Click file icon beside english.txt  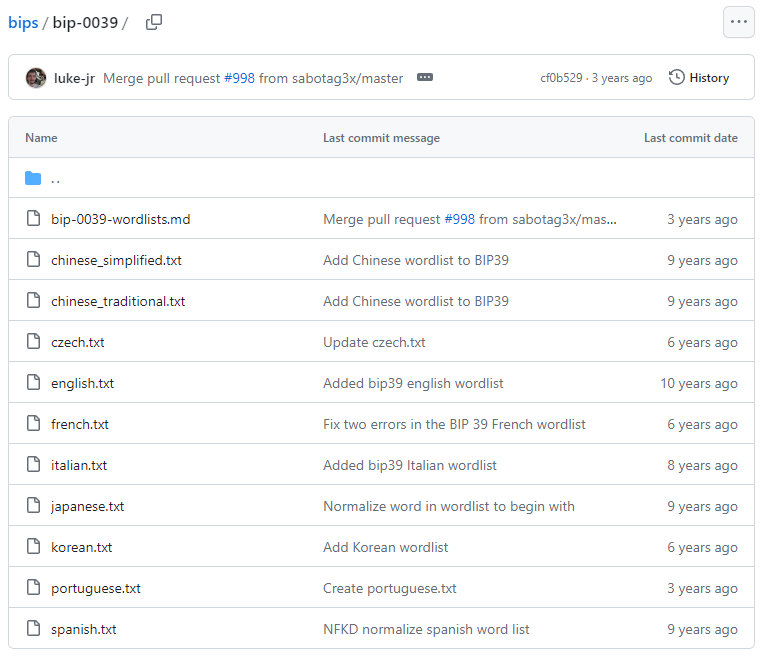pos(33,384)
